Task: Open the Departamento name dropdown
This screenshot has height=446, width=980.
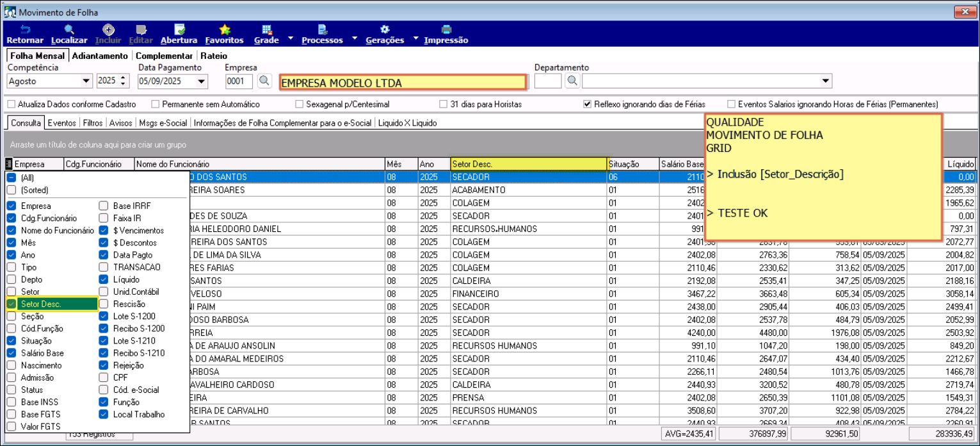Action: (x=826, y=81)
